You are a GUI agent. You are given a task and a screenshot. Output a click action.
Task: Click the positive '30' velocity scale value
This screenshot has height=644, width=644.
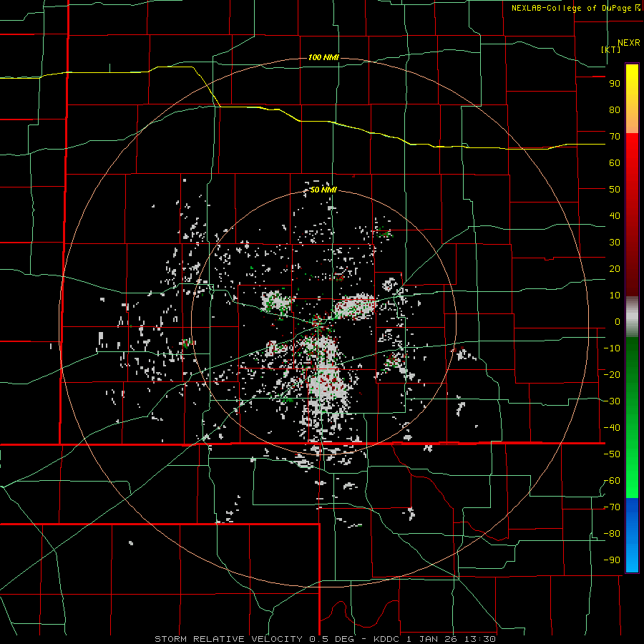pyautogui.click(x=615, y=243)
